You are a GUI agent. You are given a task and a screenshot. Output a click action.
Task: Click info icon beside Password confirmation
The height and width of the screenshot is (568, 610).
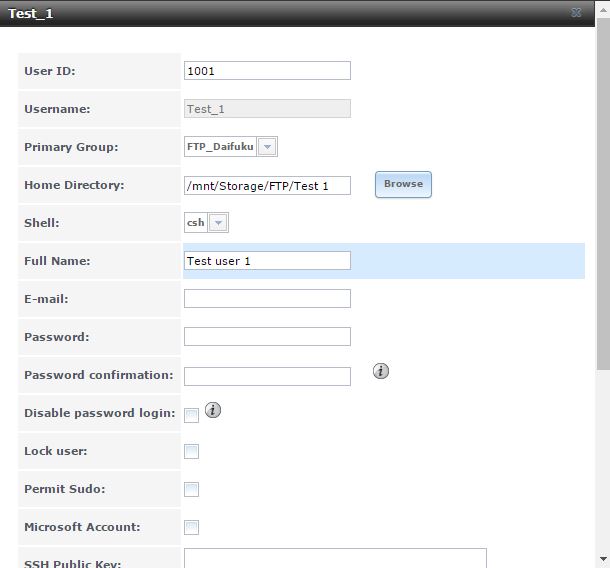click(x=380, y=371)
